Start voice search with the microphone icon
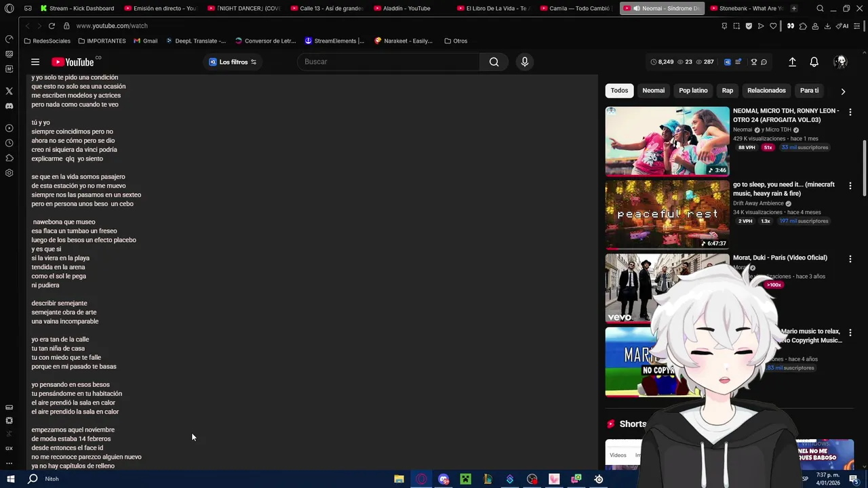This screenshot has height=488, width=868. tap(524, 62)
